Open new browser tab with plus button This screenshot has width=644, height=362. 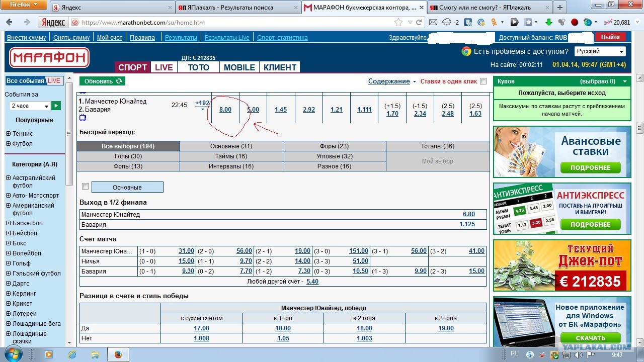[559, 8]
